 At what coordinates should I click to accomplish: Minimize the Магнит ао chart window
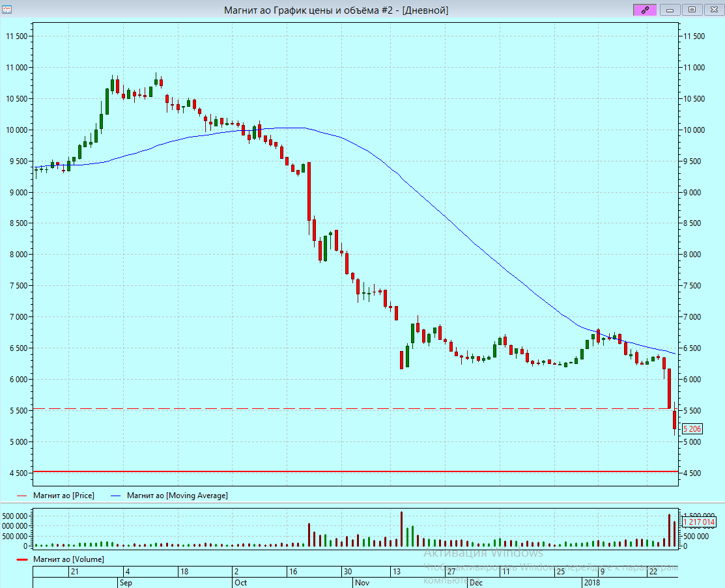670,10
